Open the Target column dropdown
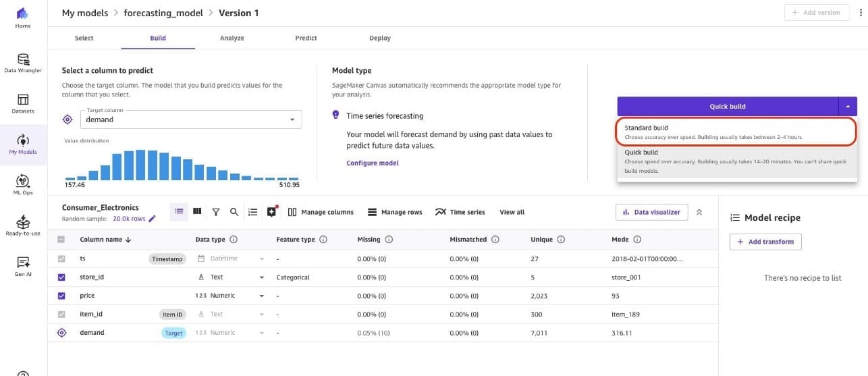Screen dimensions: 868x376 coord(191,119)
